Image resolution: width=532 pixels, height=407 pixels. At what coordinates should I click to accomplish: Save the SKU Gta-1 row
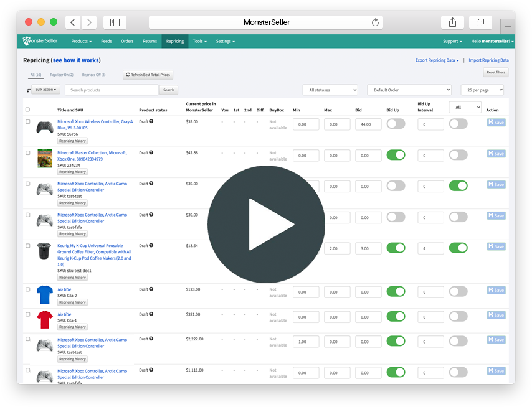(x=496, y=315)
